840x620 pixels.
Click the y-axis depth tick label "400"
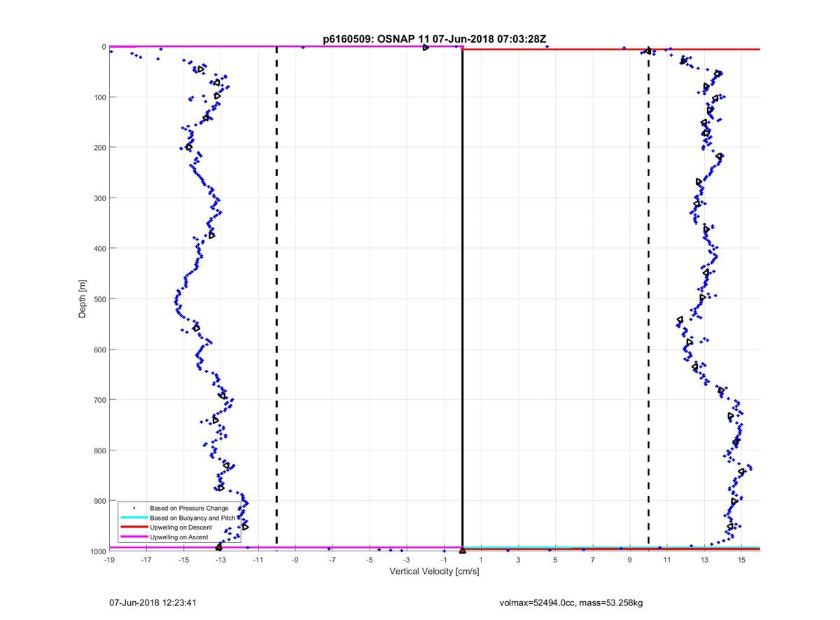100,249
